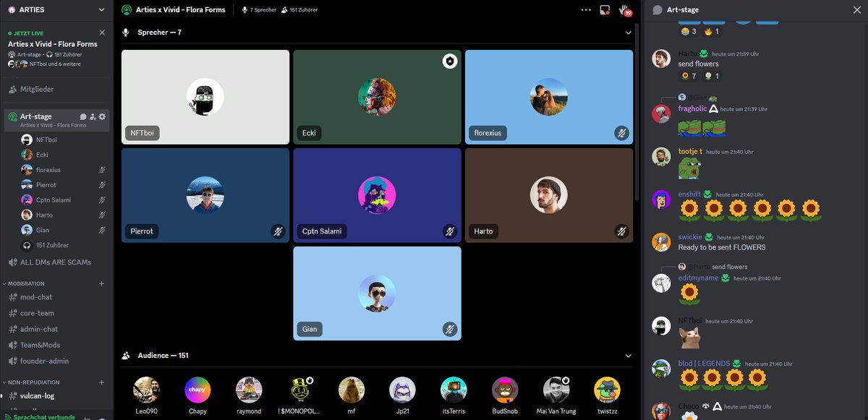The height and width of the screenshot is (420, 868).
Task: Click muted mic icon on Cptn Salami tile
Action: (x=450, y=231)
